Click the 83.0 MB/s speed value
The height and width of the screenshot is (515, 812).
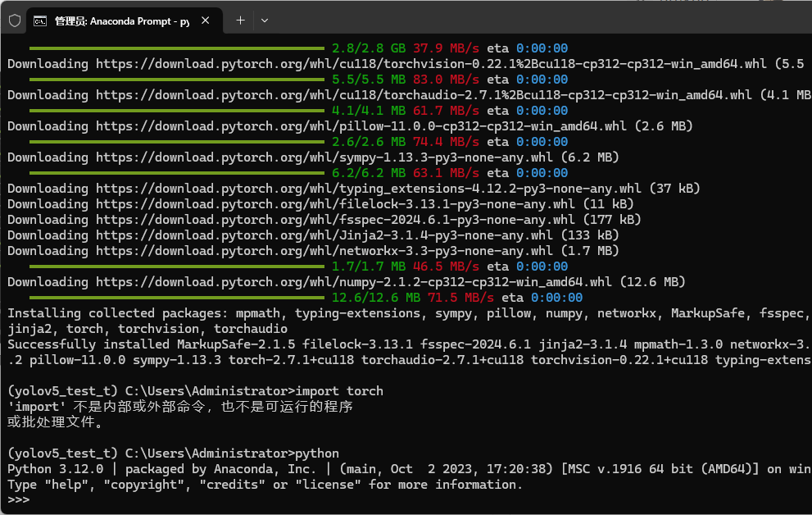pyautogui.click(x=446, y=80)
